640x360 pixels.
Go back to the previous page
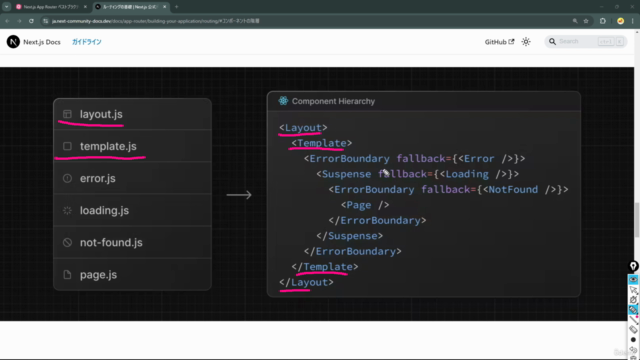tap(7, 21)
